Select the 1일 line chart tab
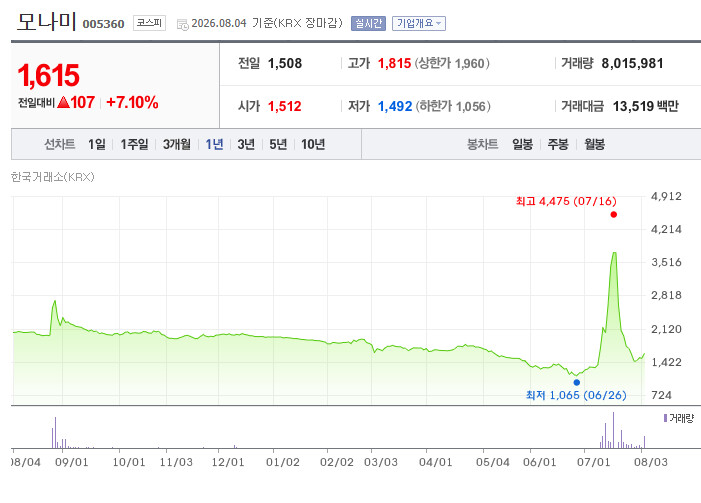This screenshot has width=701, height=503. tap(97, 144)
